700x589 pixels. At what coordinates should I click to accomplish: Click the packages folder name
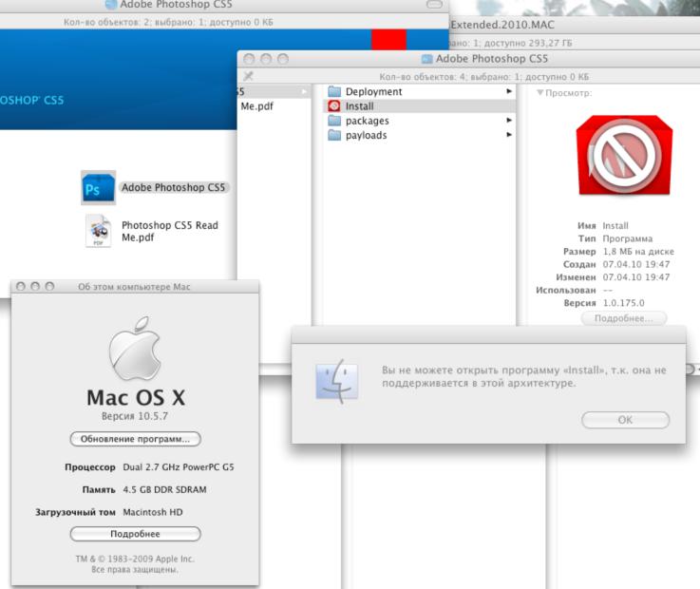[367, 121]
